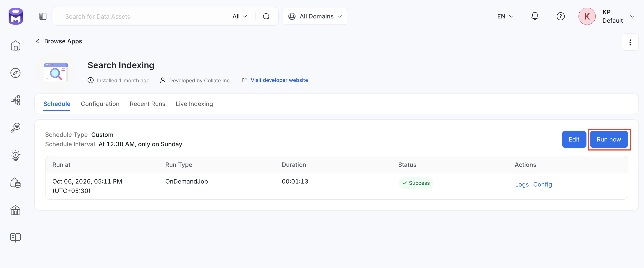Click the Oct 06, 2026 run time cell

click(87, 186)
